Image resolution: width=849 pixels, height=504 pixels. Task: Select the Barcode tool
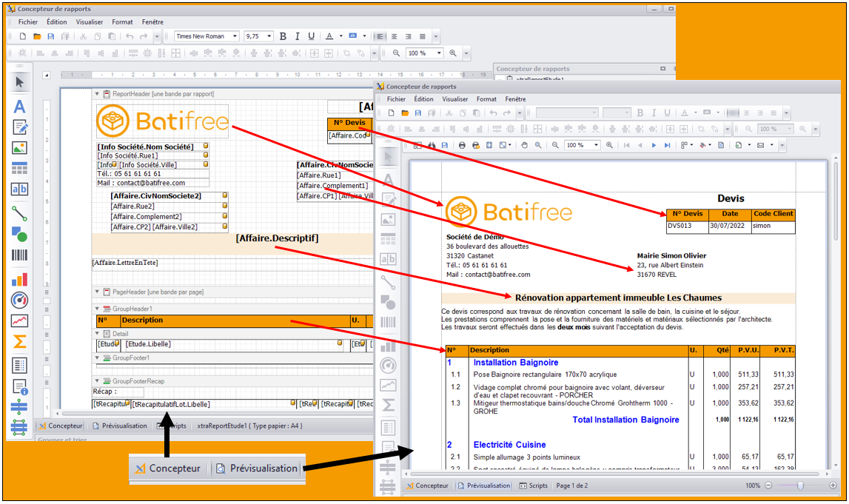pos(19,255)
